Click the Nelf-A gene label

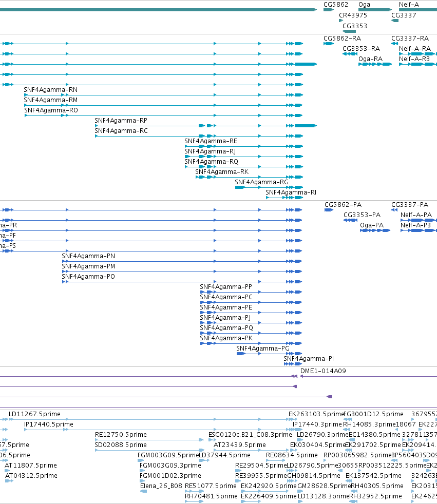(409, 5)
